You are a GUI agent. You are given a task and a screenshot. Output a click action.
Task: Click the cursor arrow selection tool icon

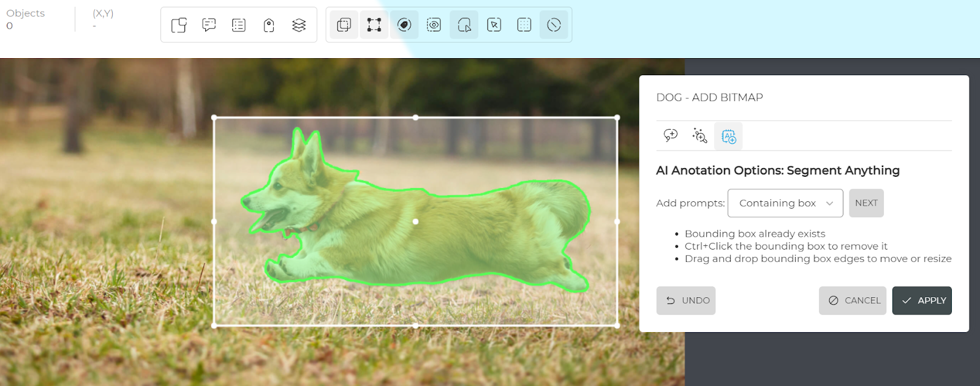point(494,25)
